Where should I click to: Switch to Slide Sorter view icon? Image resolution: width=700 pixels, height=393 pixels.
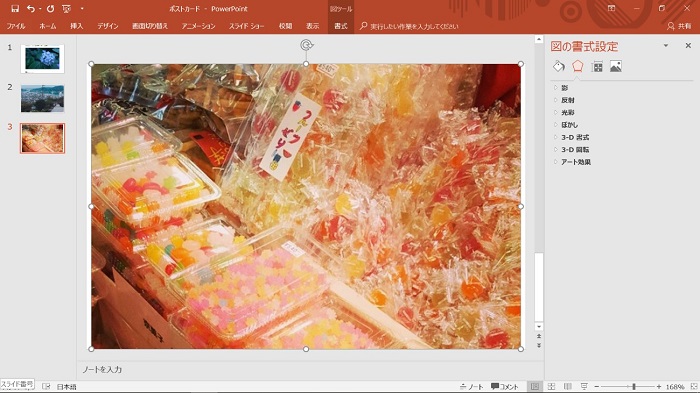click(551, 386)
